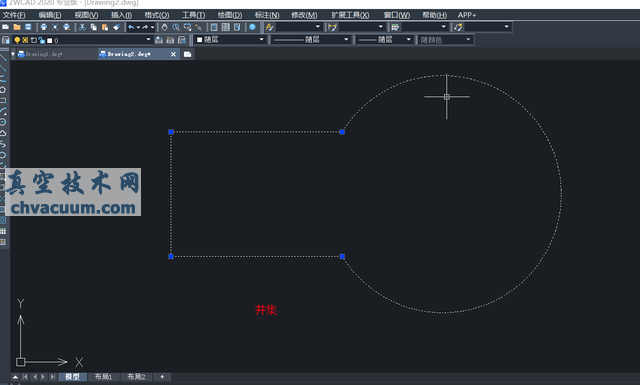The image size is (640, 385).
Task: Open the lineweight 随层 dropdown
Action: (409, 40)
